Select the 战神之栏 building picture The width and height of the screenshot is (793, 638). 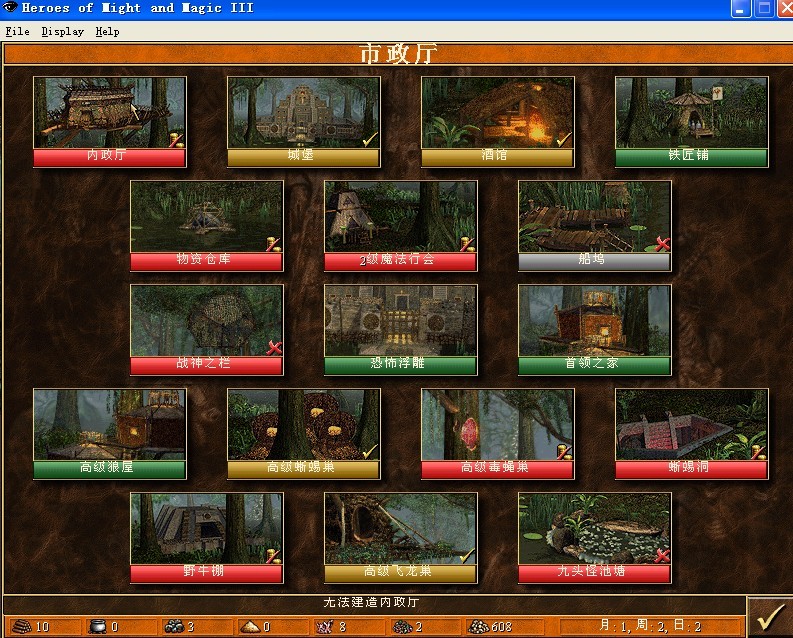pyautogui.click(x=207, y=321)
